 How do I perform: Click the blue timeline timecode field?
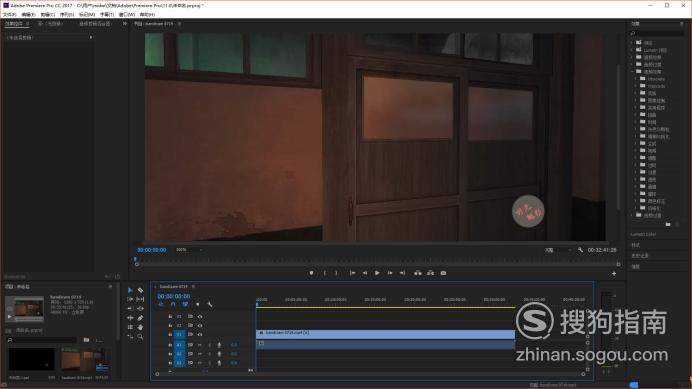click(x=174, y=296)
